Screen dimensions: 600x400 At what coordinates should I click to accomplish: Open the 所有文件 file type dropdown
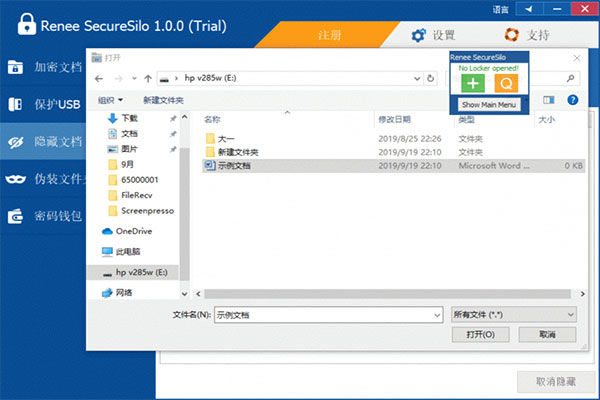[x=514, y=314]
